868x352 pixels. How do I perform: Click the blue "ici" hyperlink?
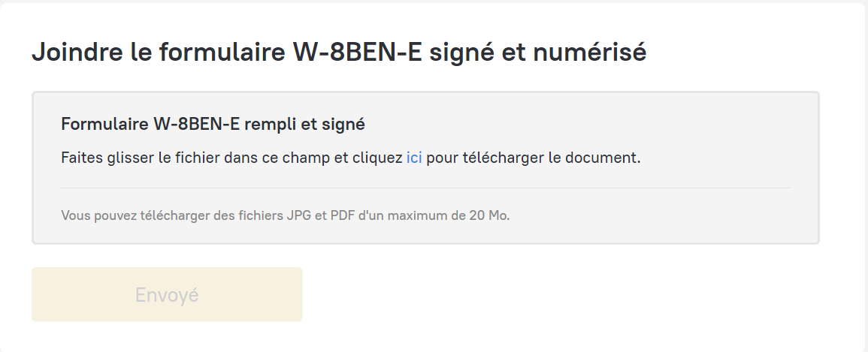414,158
